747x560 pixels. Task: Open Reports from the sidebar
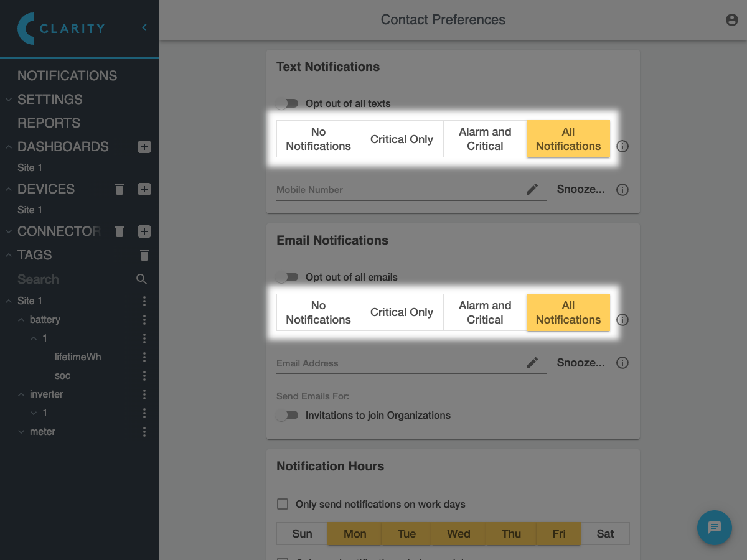tap(49, 123)
